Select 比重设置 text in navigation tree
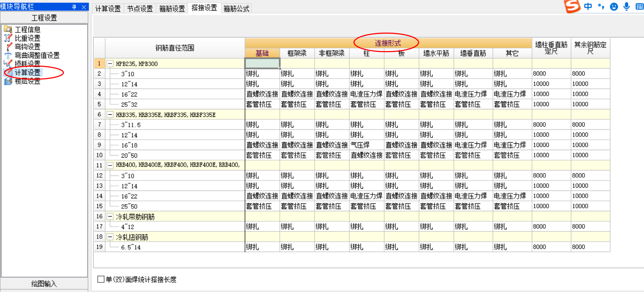The width and height of the screenshot is (644, 292). click(x=27, y=38)
